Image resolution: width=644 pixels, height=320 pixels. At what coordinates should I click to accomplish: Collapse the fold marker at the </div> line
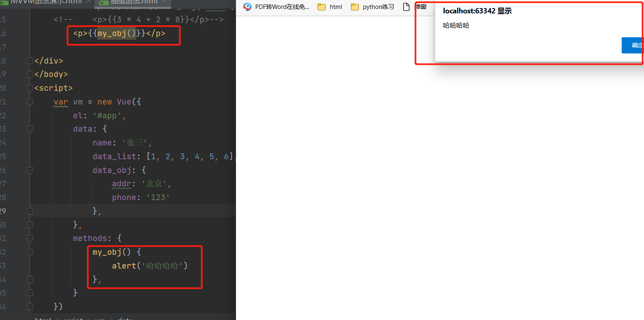30,61
